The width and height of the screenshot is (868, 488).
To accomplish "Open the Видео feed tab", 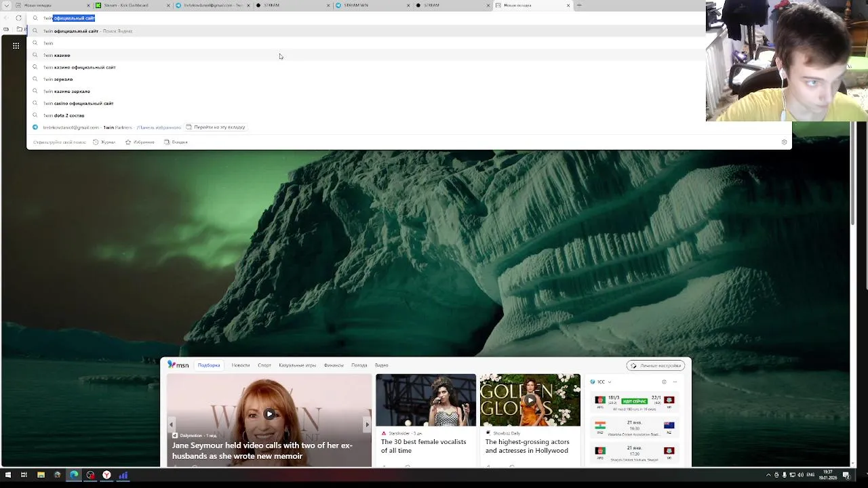I will pyautogui.click(x=382, y=365).
